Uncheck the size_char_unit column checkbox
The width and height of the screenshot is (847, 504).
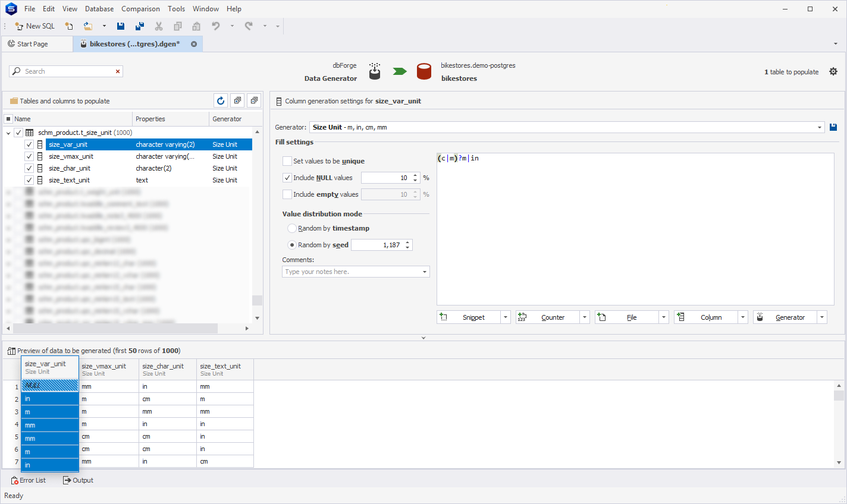(29, 168)
